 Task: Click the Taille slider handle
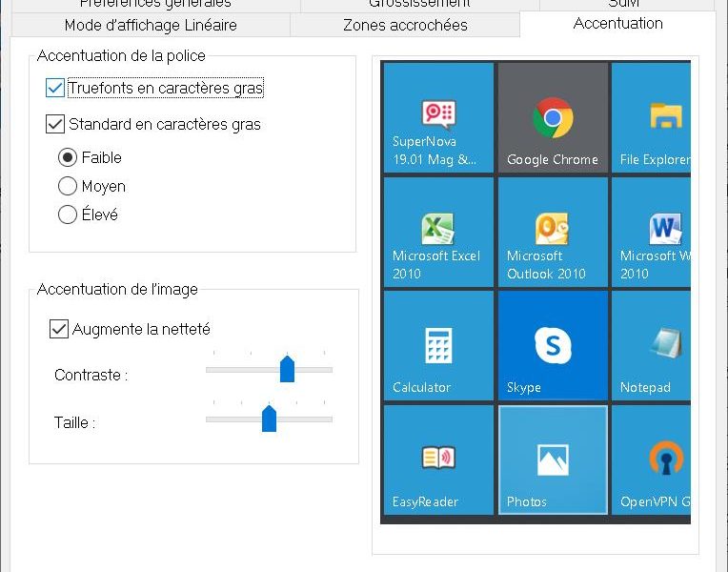click(270, 419)
